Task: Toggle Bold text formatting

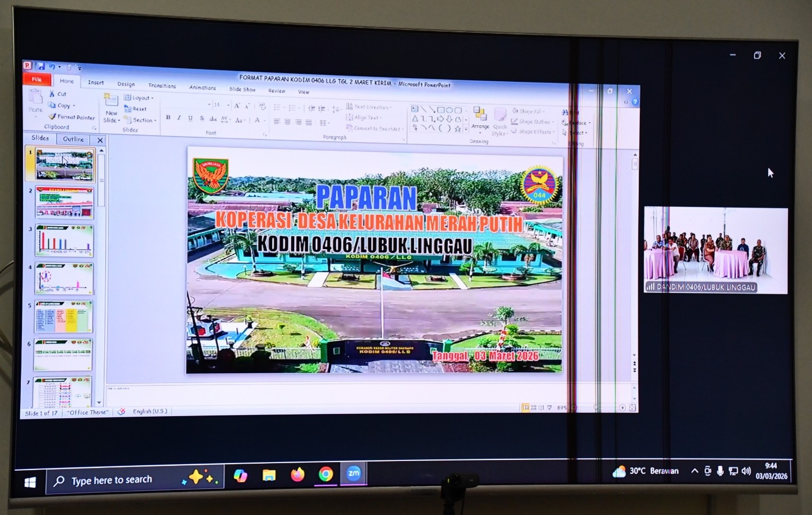Action: 168,118
